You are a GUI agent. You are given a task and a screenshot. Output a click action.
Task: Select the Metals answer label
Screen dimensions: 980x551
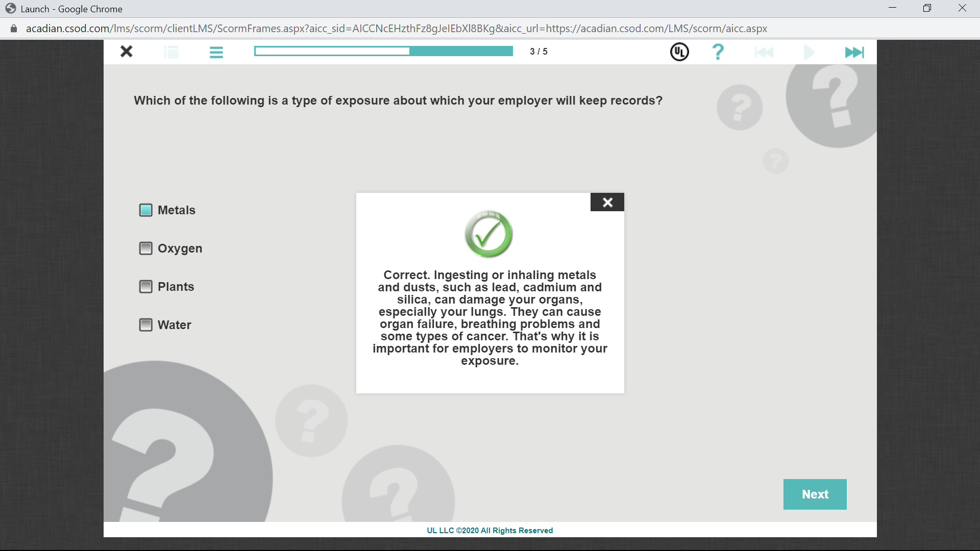click(x=176, y=210)
